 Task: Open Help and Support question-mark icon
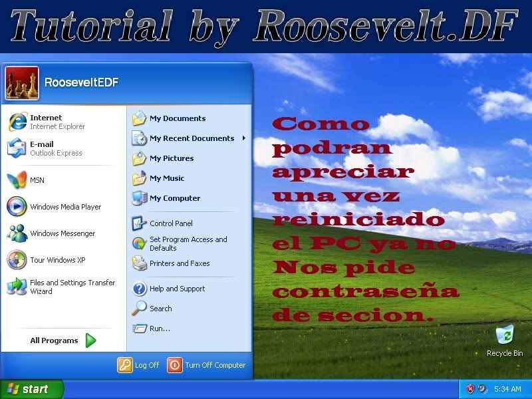(139, 289)
